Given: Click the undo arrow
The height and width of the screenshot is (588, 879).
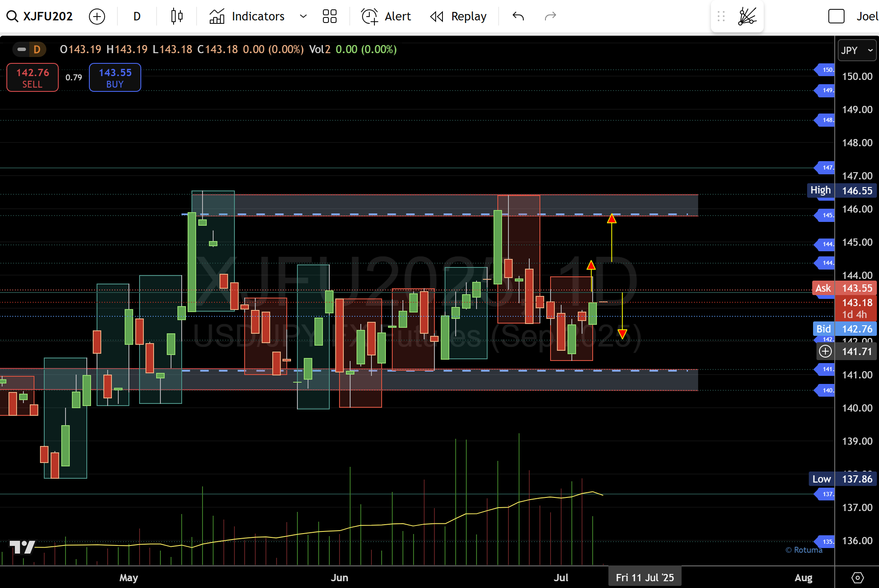Looking at the screenshot, I should click(x=518, y=17).
